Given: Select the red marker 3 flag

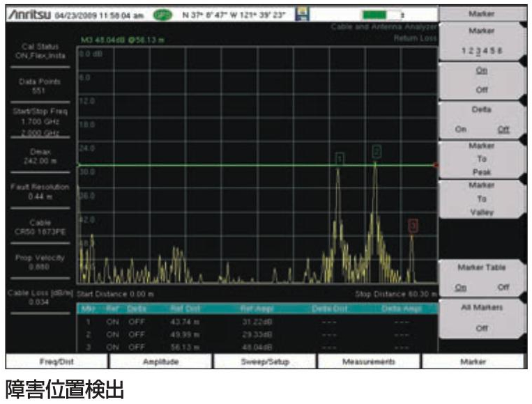Looking at the screenshot, I should point(413,224).
